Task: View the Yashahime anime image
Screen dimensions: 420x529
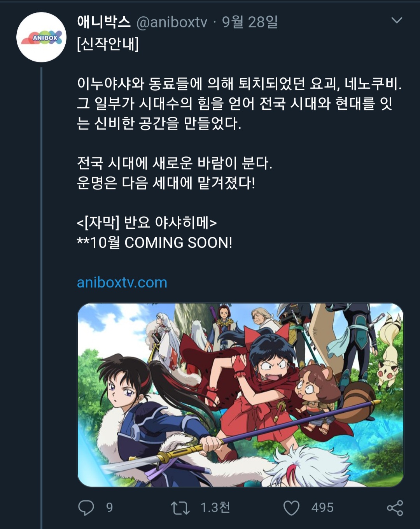Action: coord(240,395)
